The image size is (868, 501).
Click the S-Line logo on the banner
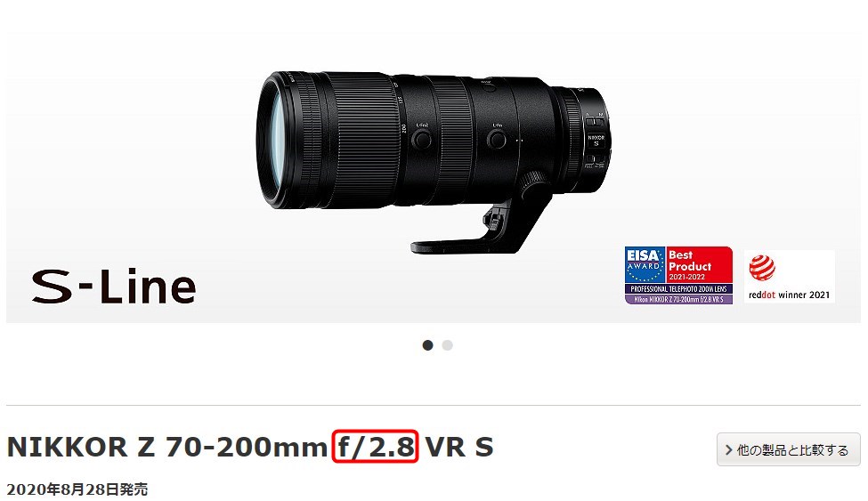click(113, 287)
